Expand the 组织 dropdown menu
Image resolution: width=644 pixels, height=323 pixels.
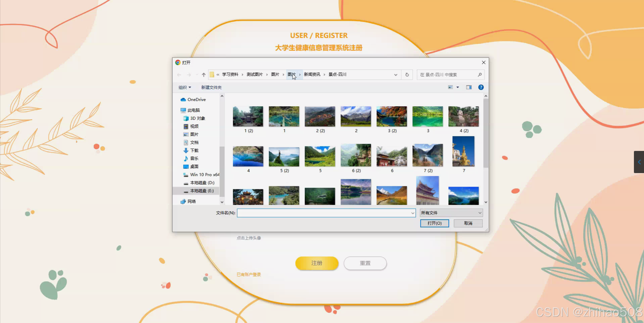click(x=185, y=87)
